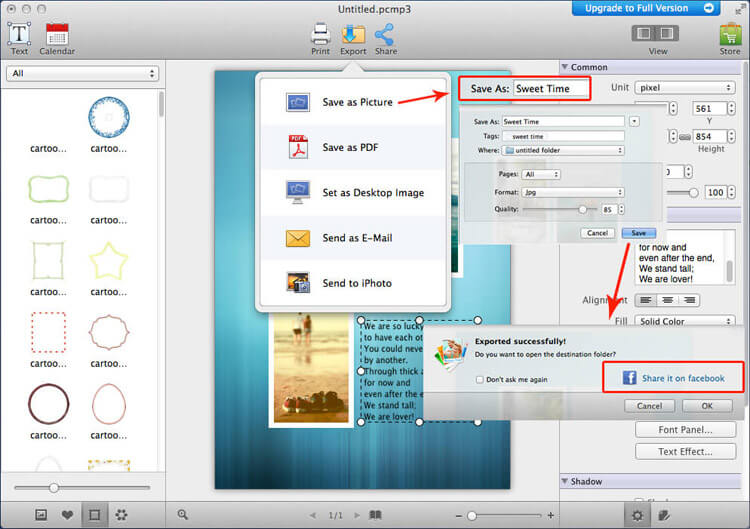The height and width of the screenshot is (529, 750).
Task: Open the Store icon
Action: pyautogui.click(x=730, y=39)
